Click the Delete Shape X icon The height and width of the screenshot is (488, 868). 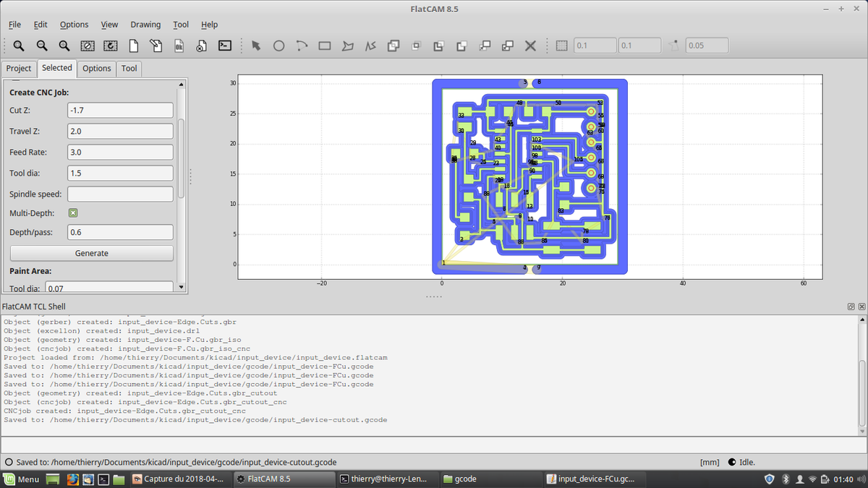pos(530,46)
